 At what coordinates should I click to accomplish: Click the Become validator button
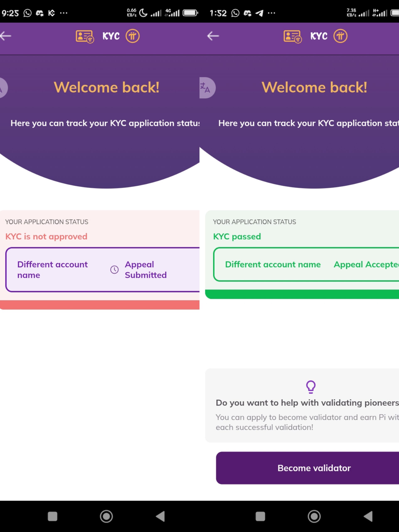(307, 468)
